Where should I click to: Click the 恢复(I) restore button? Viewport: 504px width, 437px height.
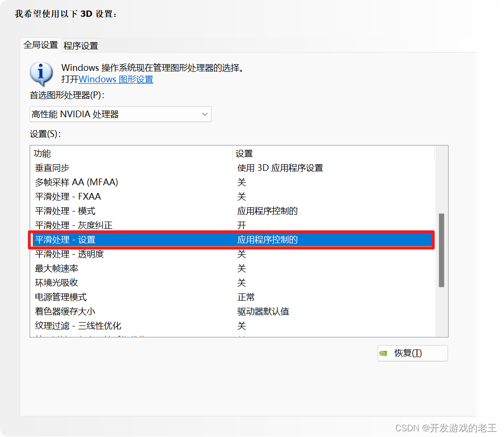pyautogui.click(x=413, y=353)
